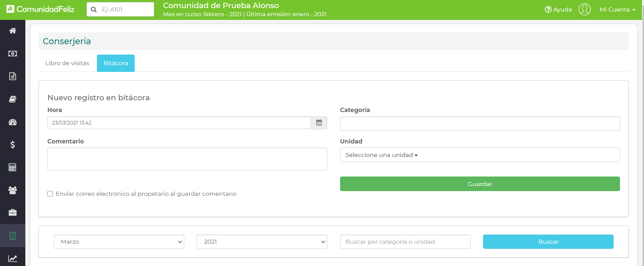Open the briefcase sidebar icon

click(x=13, y=213)
